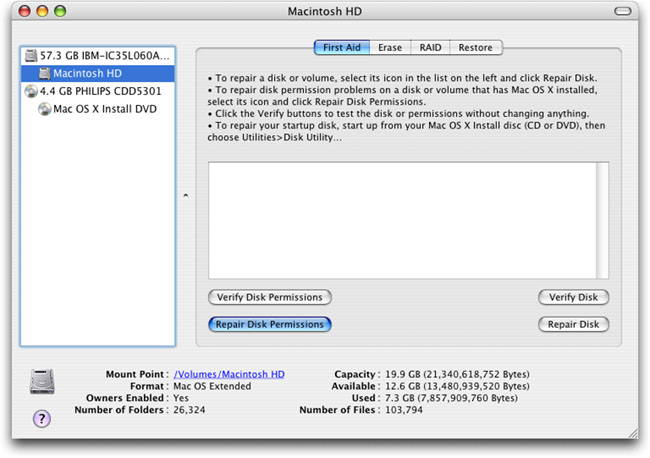This screenshot has height=458, width=650.
Task: Select the 57.3 GB IBM-IC35L060A disk row
Action: pos(98,56)
